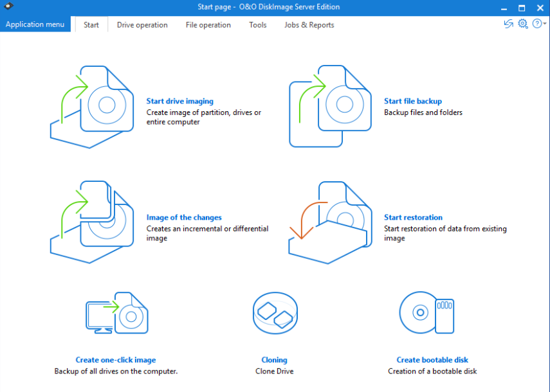This screenshot has height=392, width=550.
Task: Close the O&O DiskImage window
Action: pos(540,8)
